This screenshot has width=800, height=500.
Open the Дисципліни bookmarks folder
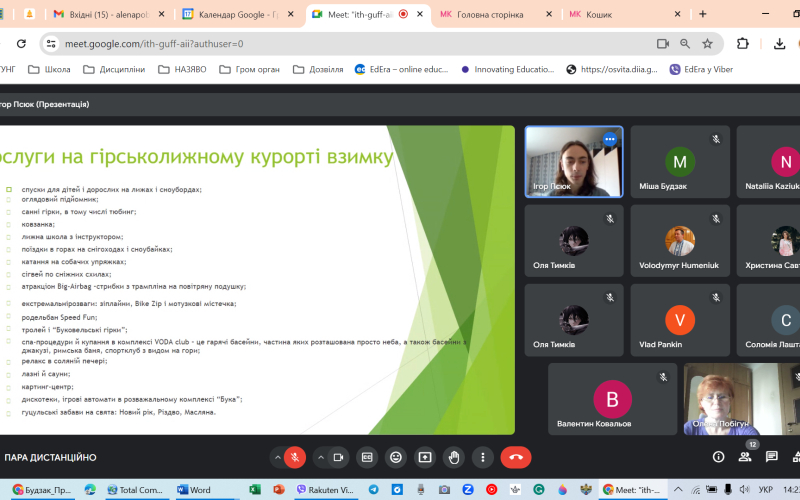coord(114,69)
